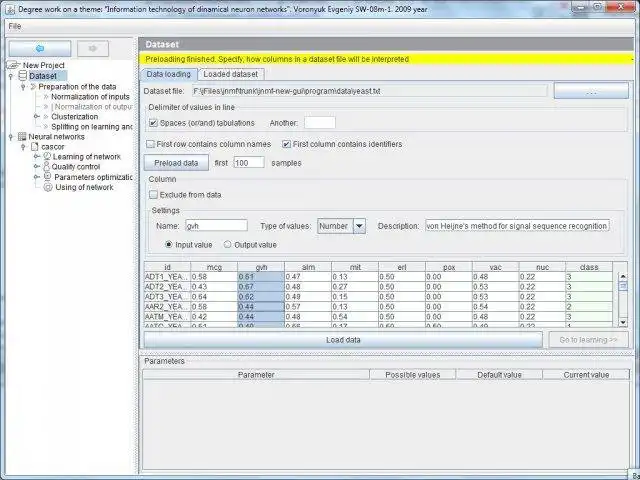Click the ADT1_YEA row identifier cell
This screenshot has height=480, width=640.
click(167, 277)
